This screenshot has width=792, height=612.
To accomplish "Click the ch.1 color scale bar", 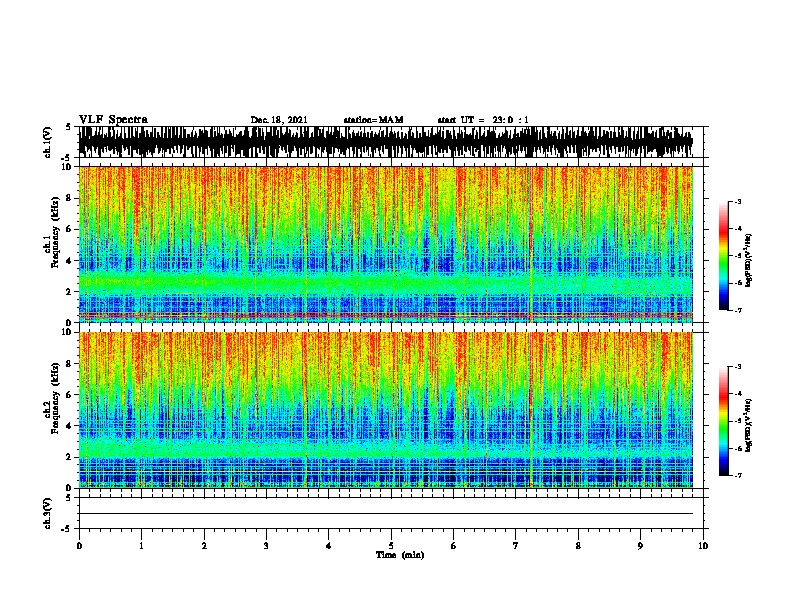I will coord(724,256).
